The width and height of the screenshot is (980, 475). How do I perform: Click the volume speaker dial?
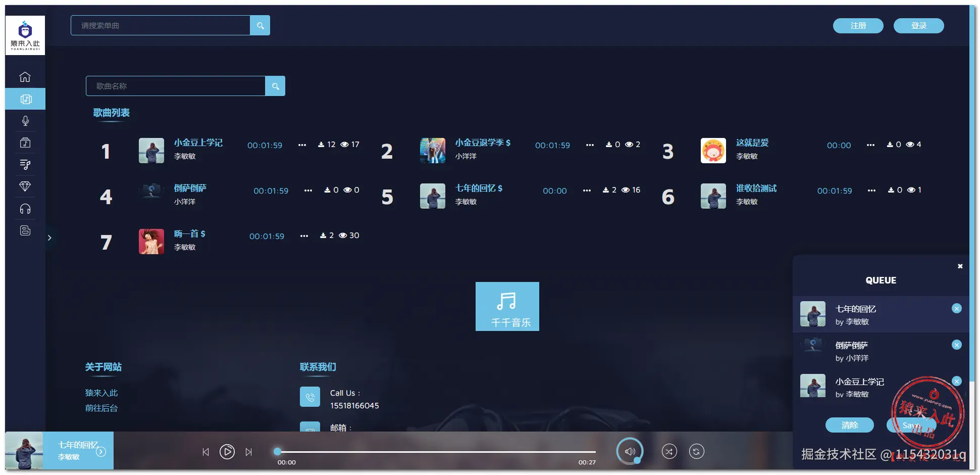(630, 452)
